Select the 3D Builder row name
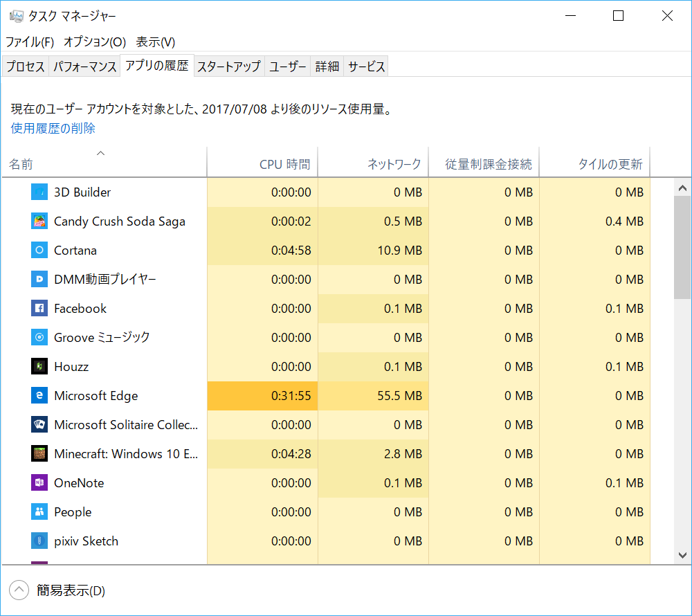The width and height of the screenshot is (692, 616). (x=82, y=192)
